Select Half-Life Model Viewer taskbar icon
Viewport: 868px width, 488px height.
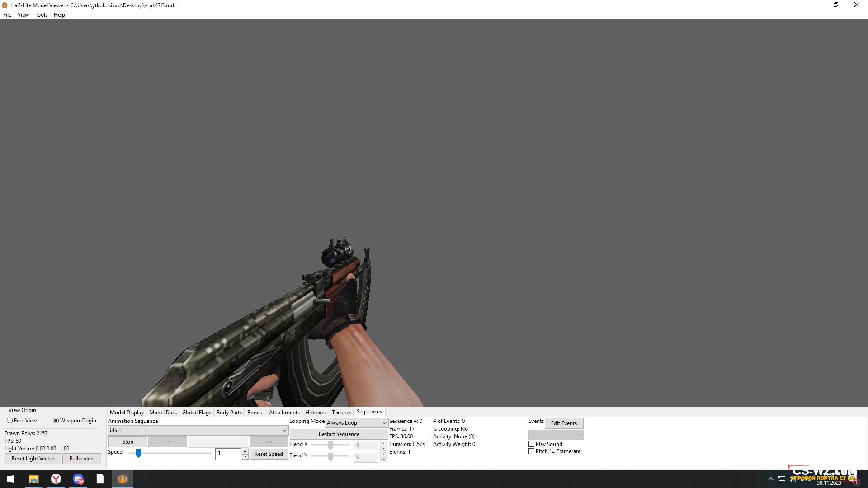point(123,479)
